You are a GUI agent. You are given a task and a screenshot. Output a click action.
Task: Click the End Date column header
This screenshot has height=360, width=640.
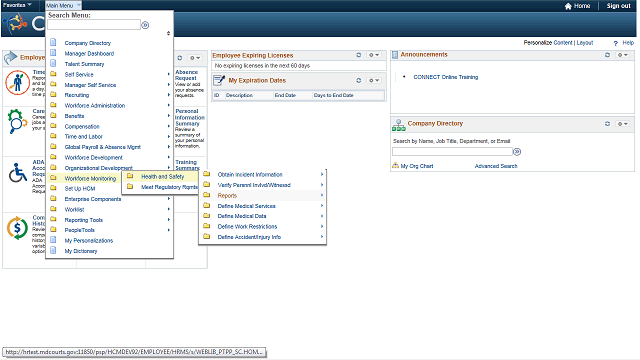285,96
